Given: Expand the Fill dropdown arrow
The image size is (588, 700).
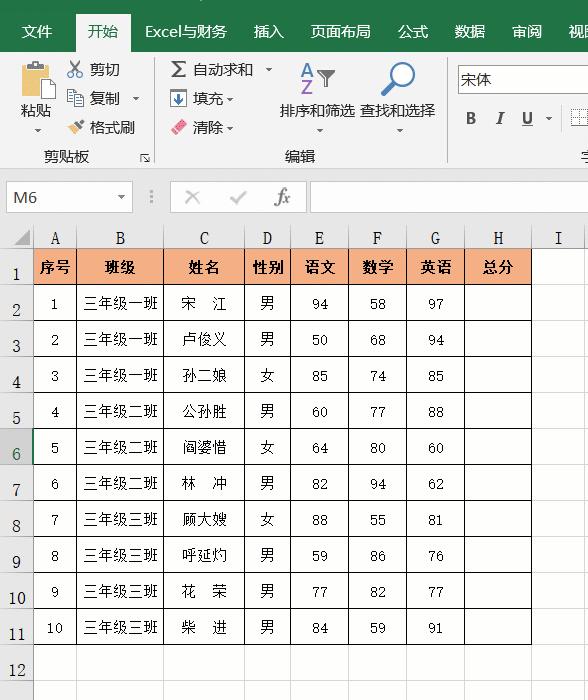Looking at the screenshot, I should (230, 99).
